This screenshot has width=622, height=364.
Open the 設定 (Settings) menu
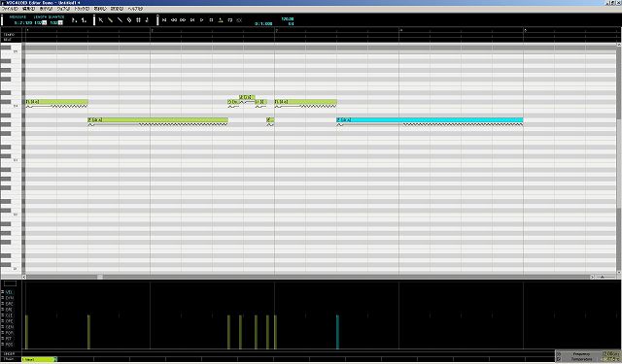pos(117,9)
